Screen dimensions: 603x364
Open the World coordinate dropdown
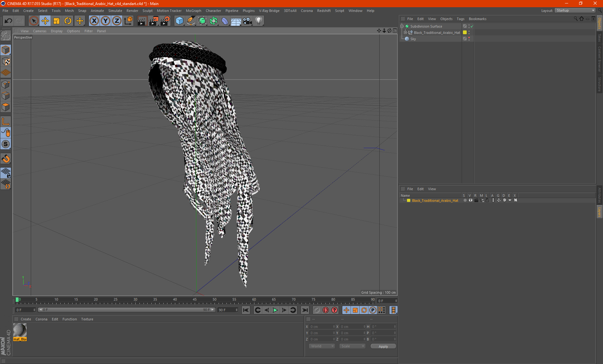pyautogui.click(x=322, y=346)
